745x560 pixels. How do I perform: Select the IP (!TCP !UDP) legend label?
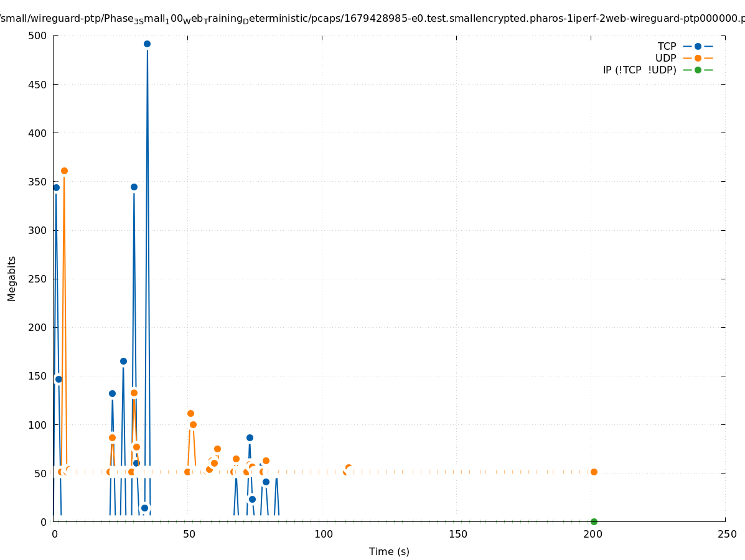pos(639,70)
